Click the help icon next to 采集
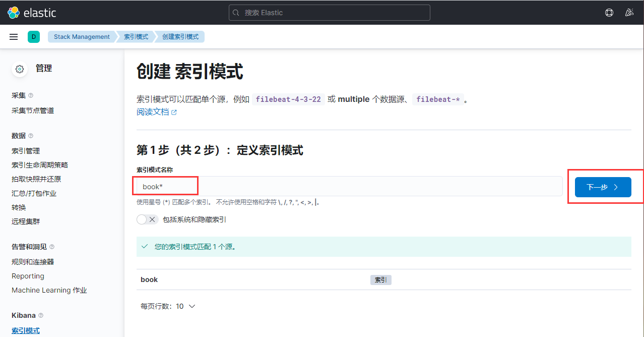The height and width of the screenshot is (337, 644). 31,95
